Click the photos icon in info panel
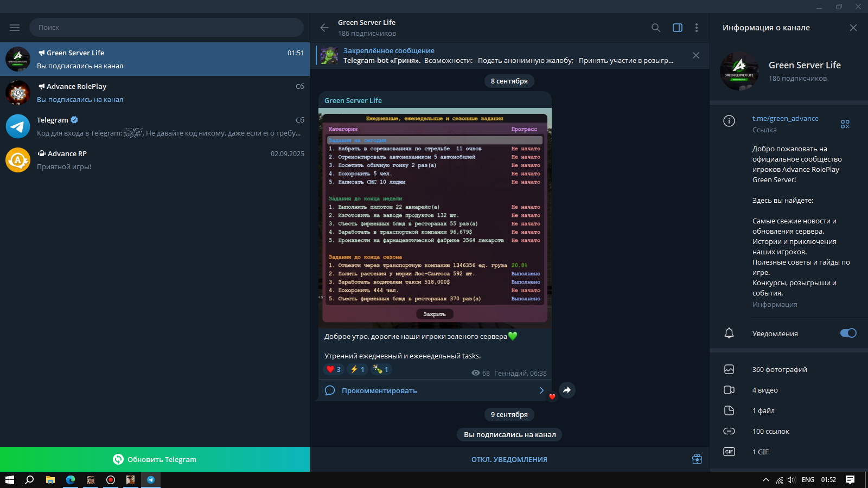Screen dimensions: 868x488 tap(729, 369)
